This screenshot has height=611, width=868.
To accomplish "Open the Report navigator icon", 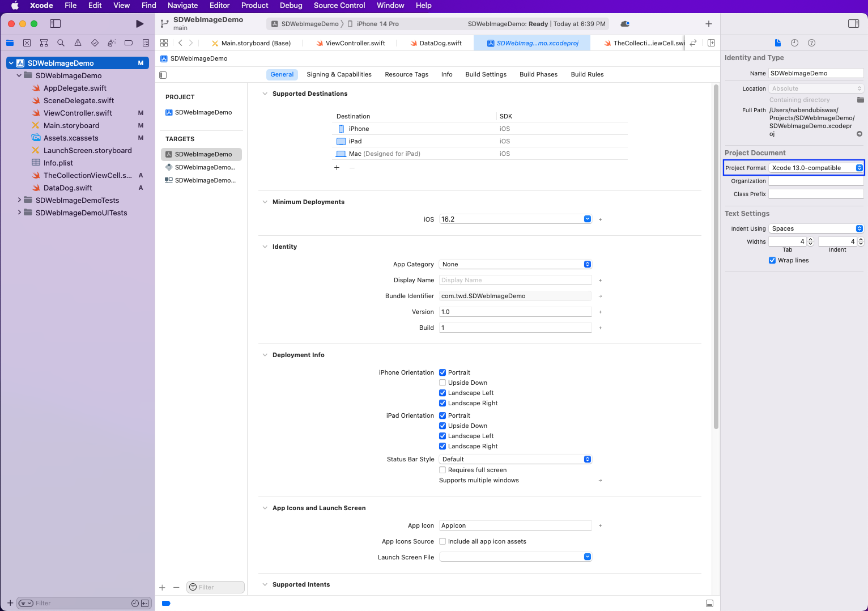I will (x=146, y=43).
